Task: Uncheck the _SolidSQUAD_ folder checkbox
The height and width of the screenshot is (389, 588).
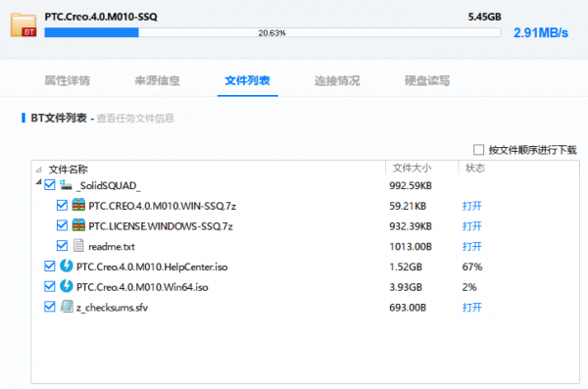Action: click(50, 185)
